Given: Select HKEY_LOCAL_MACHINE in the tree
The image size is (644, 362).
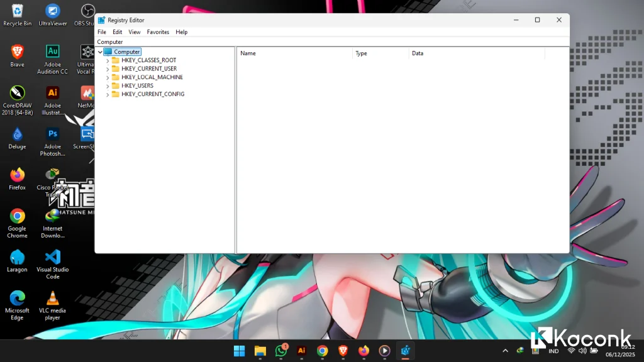Looking at the screenshot, I should coord(152,77).
